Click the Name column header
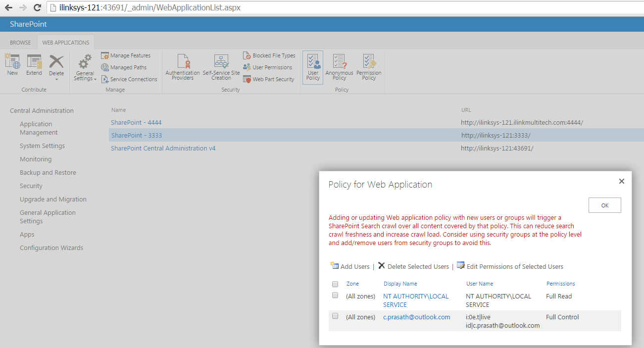The image size is (644, 348). click(x=118, y=110)
